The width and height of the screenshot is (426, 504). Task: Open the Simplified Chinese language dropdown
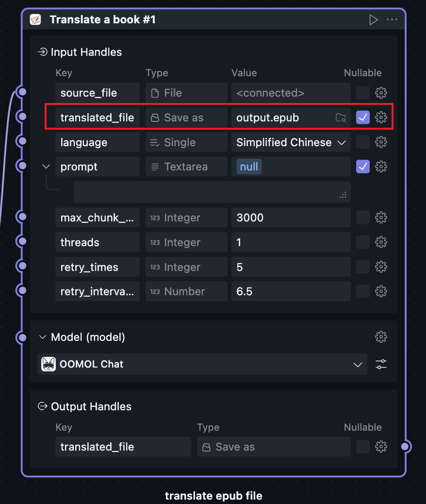click(291, 142)
